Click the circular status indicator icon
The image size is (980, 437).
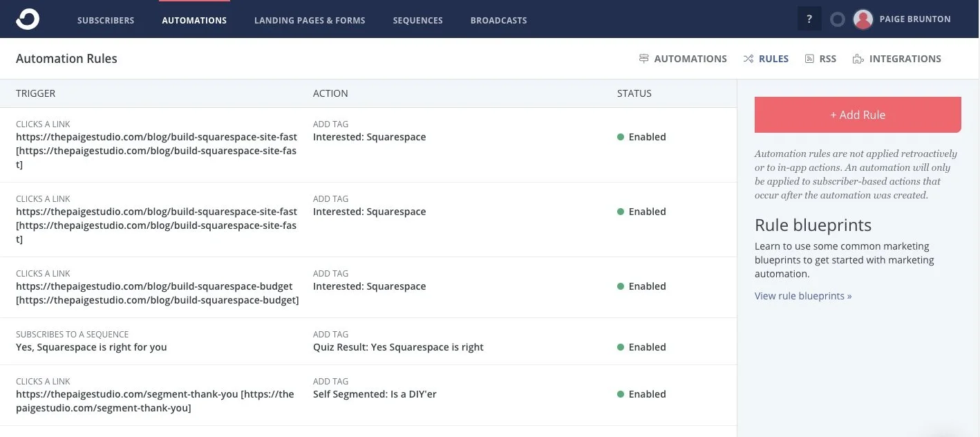[838, 19]
